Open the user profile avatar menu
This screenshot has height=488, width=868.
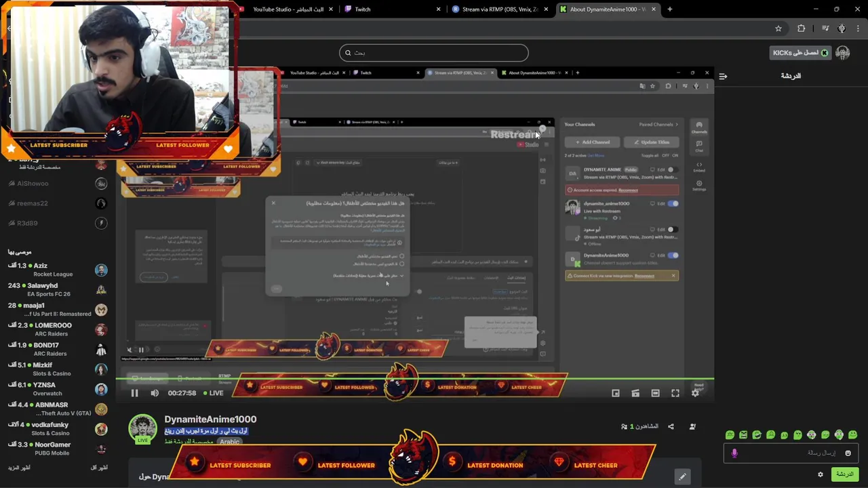843,53
